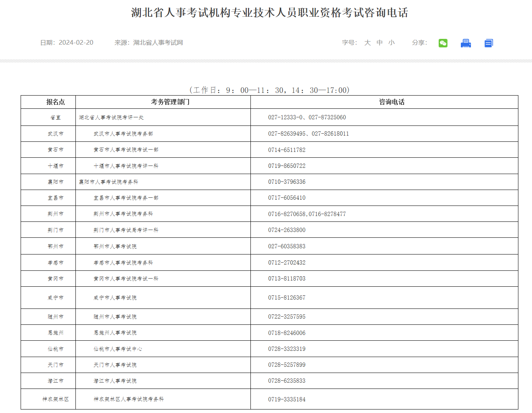Click the 咨询电话 column header
This screenshot has width=532, height=413.
pyautogui.click(x=392, y=102)
